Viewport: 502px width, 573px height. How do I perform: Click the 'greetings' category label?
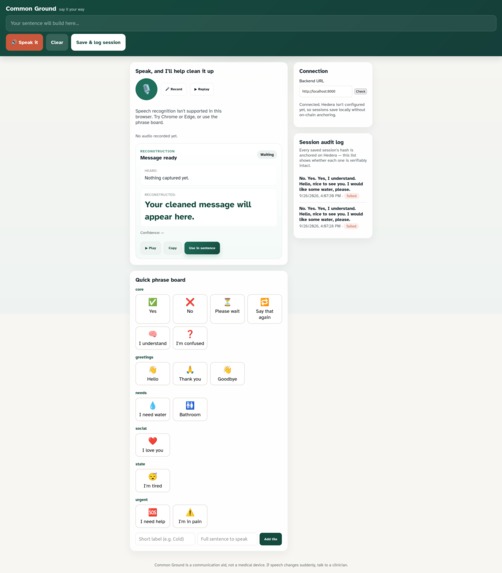[x=144, y=357]
